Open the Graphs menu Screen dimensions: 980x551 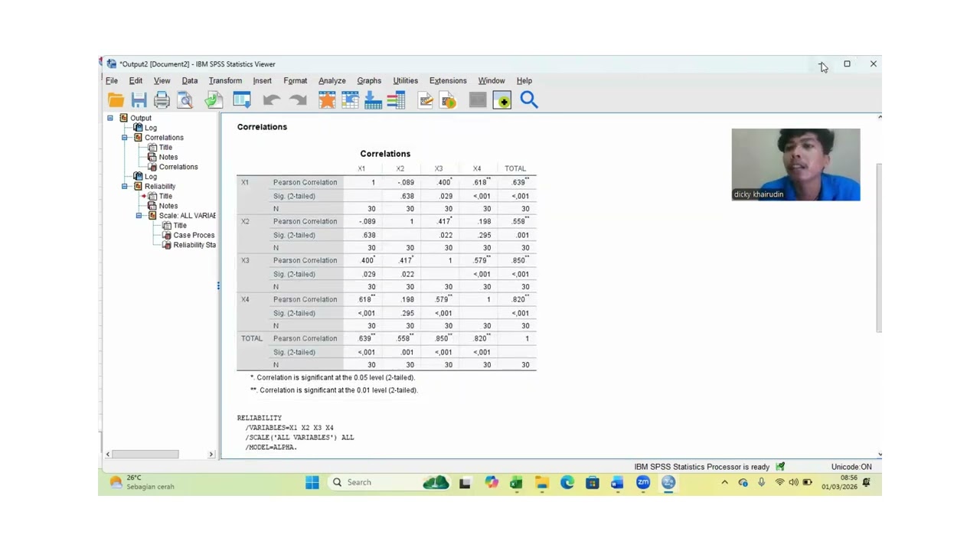pyautogui.click(x=368, y=80)
